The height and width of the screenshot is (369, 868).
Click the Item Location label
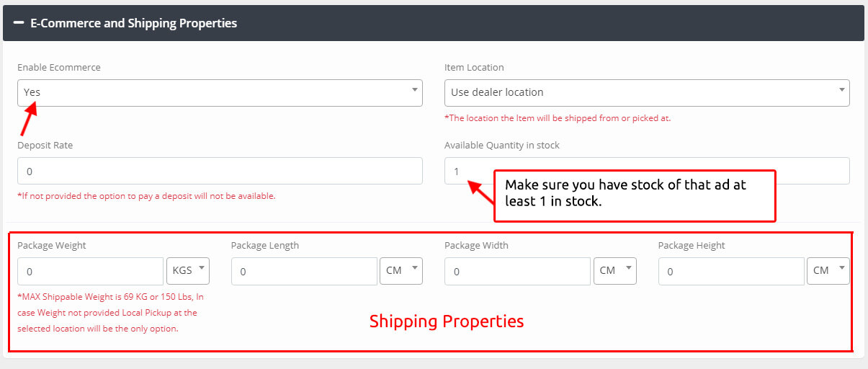point(474,67)
